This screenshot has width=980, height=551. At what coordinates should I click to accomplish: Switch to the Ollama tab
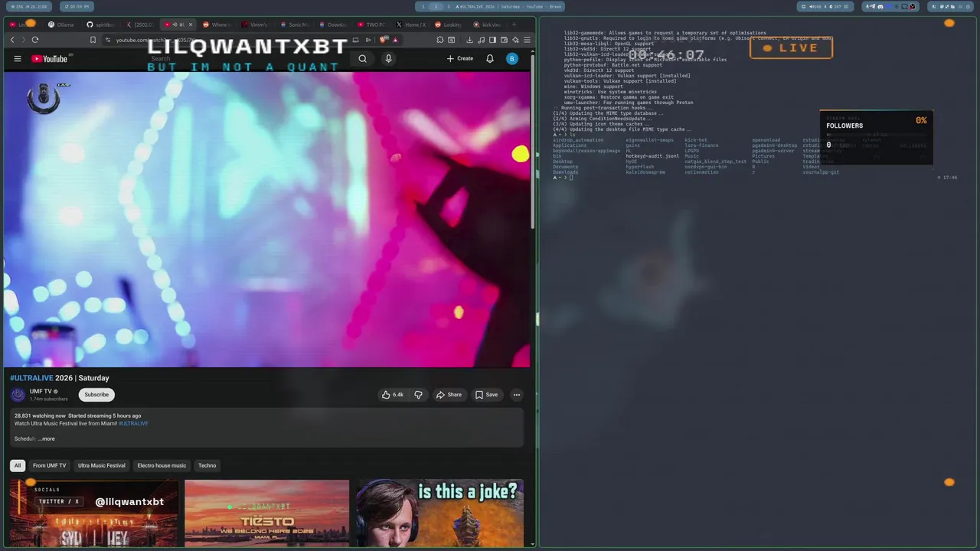(x=61, y=24)
